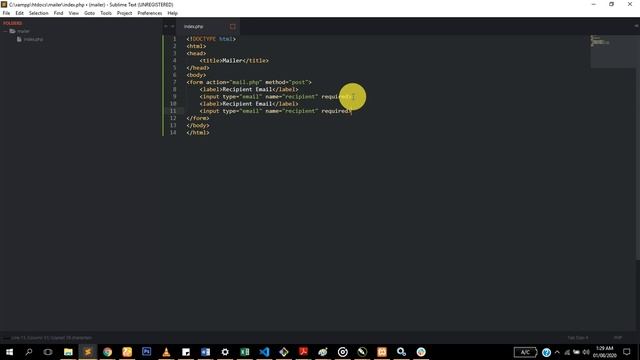Open the Project menu
Image resolution: width=640 pixels, height=360 pixels.
point(124,13)
